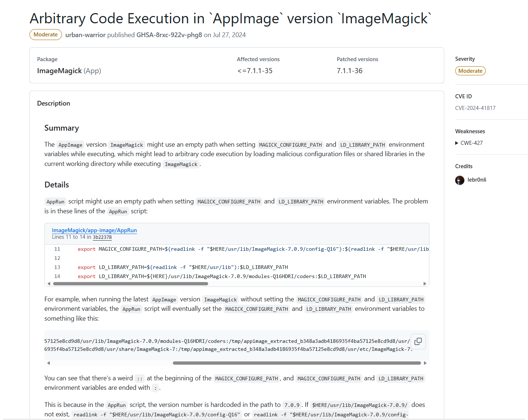Copy the environment variables code block

click(418, 341)
